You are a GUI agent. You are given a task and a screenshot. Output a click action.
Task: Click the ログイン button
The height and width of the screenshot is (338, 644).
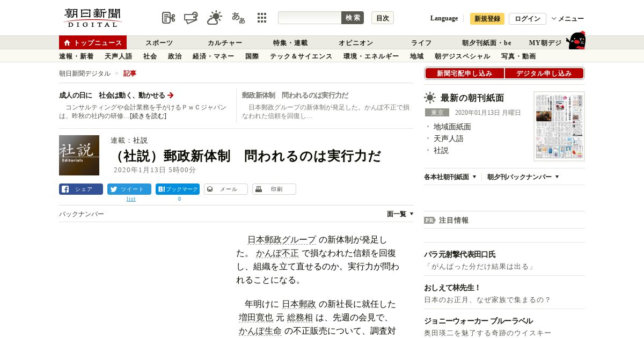tap(528, 19)
